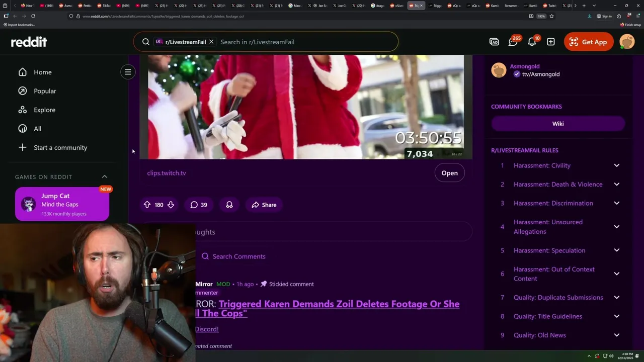Screen dimensions: 644x362
Task: Open the notifications bell
Action: coord(532,42)
